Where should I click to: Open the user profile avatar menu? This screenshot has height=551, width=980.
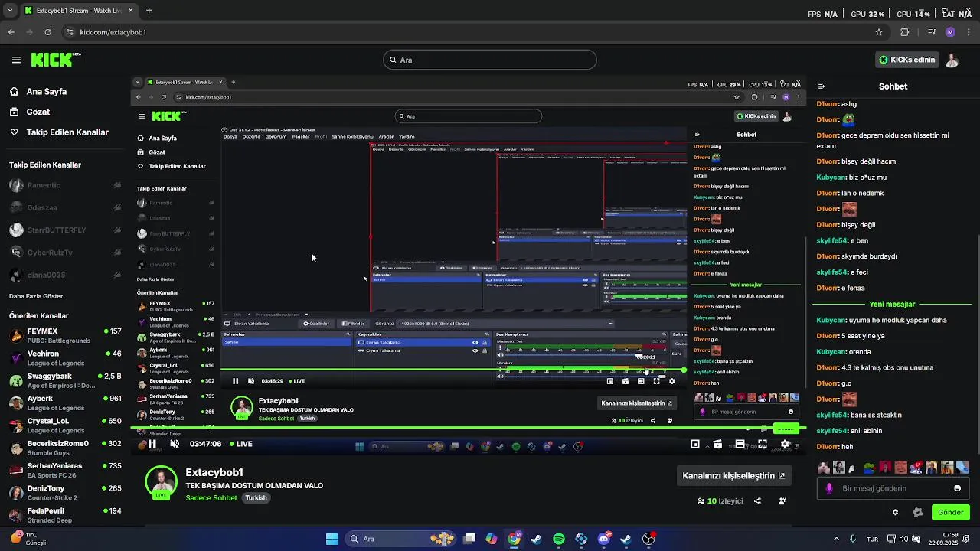tap(952, 60)
